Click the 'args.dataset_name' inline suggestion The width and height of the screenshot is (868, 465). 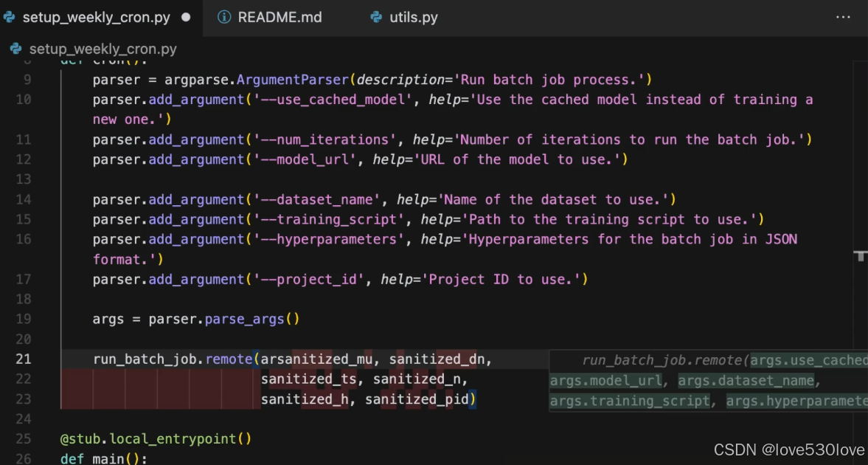coord(746,381)
